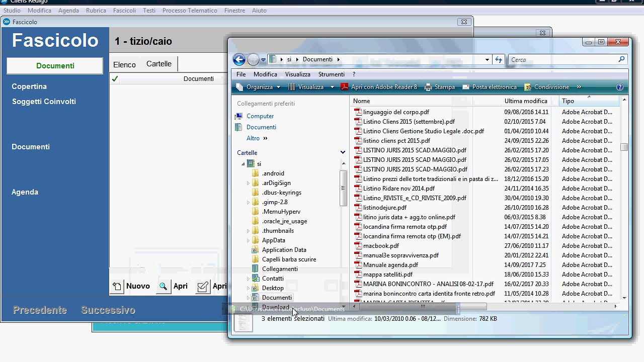The width and height of the screenshot is (644, 362).
Task: Collapse the si user folder node
Action: tap(243, 164)
